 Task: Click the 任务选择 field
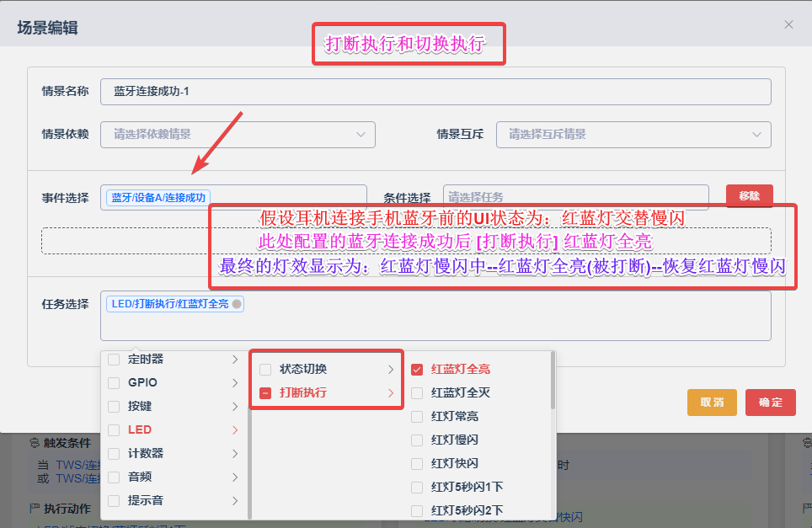click(x=435, y=316)
